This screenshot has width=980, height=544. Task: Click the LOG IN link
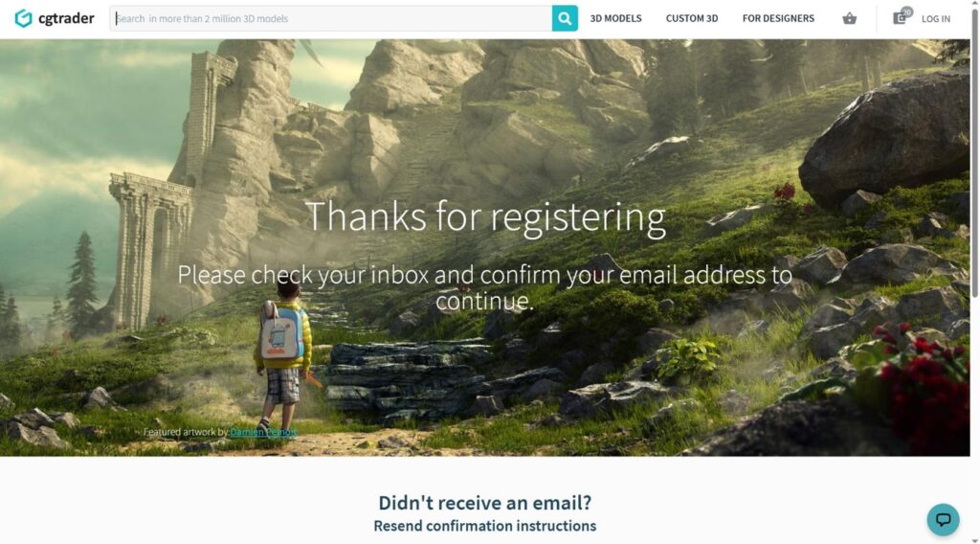(936, 19)
